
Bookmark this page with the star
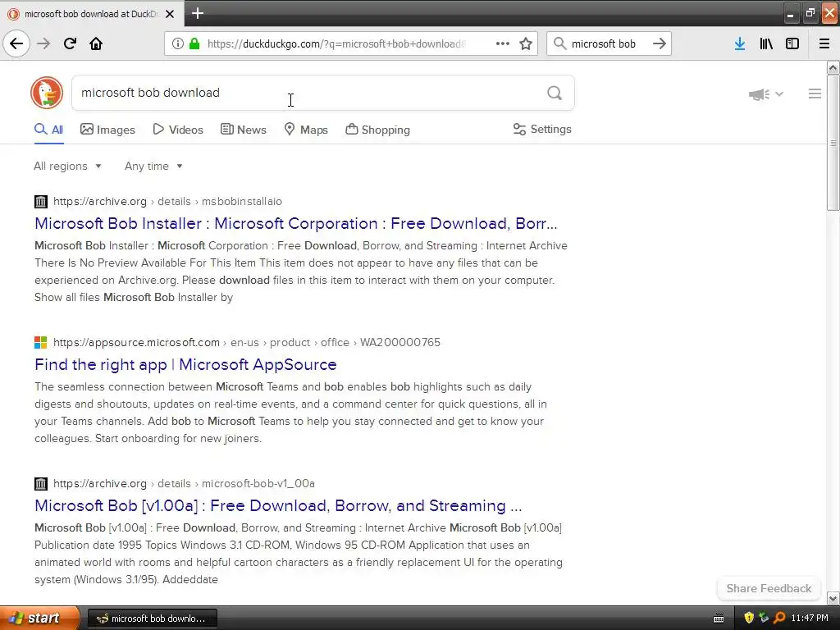click(526, 43)
